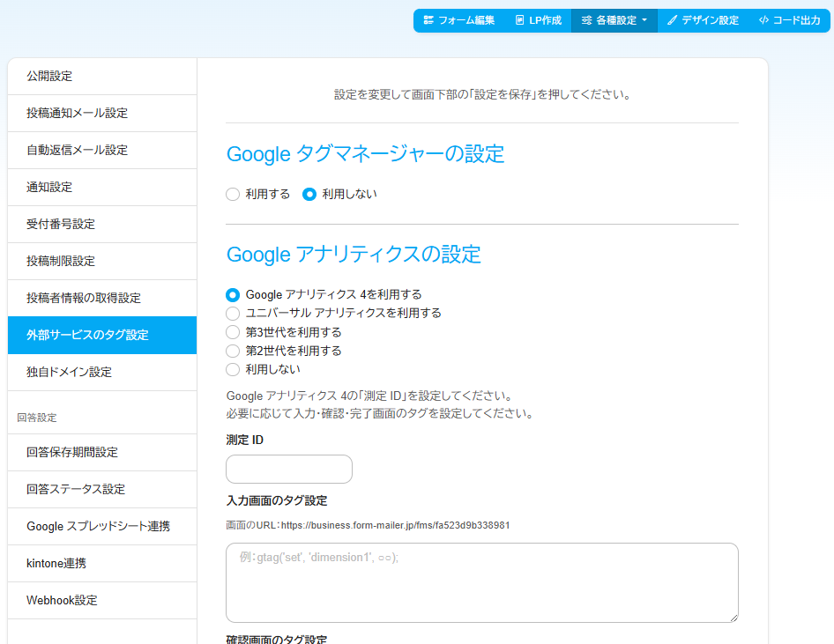Viewport: 834px width, 644px height.
Task: Open 独自ドメイン設定 in the sidebar
Action: point(102,372)
